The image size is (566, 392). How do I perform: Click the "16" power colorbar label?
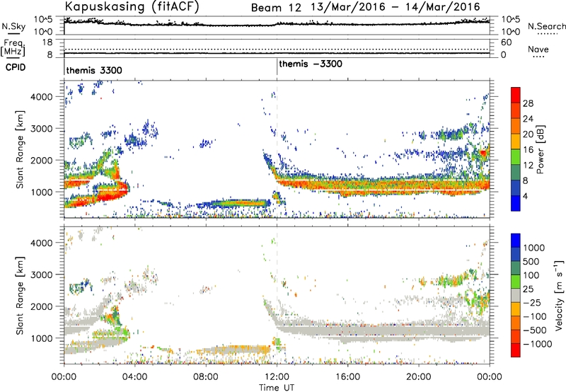click(528, 150)
